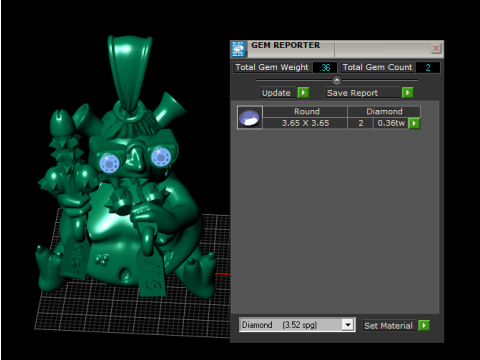Click the Set Material label button

tap(389, 326)
